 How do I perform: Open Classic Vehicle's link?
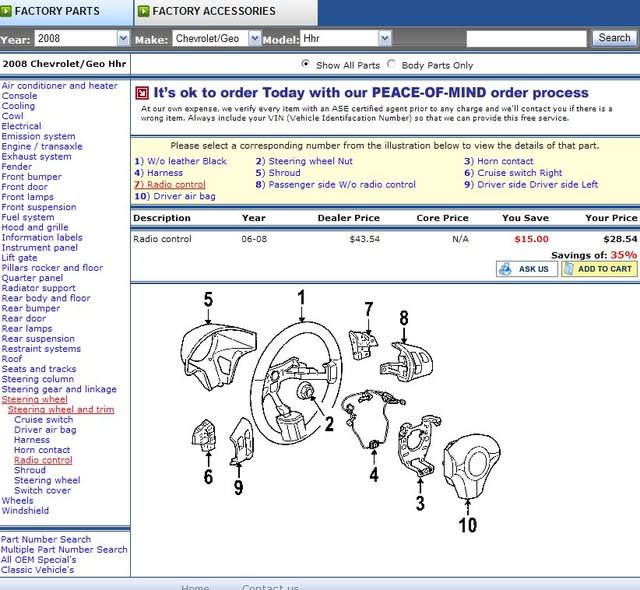[x=38, y=570]
